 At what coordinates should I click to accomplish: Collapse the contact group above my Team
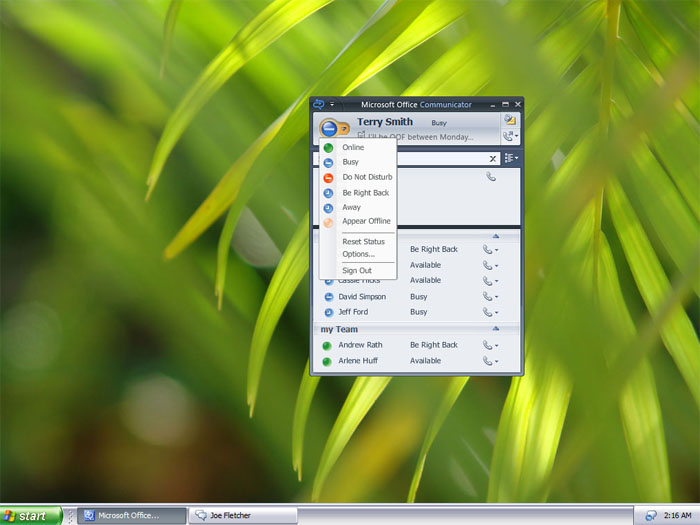click(x=496, y=236)
